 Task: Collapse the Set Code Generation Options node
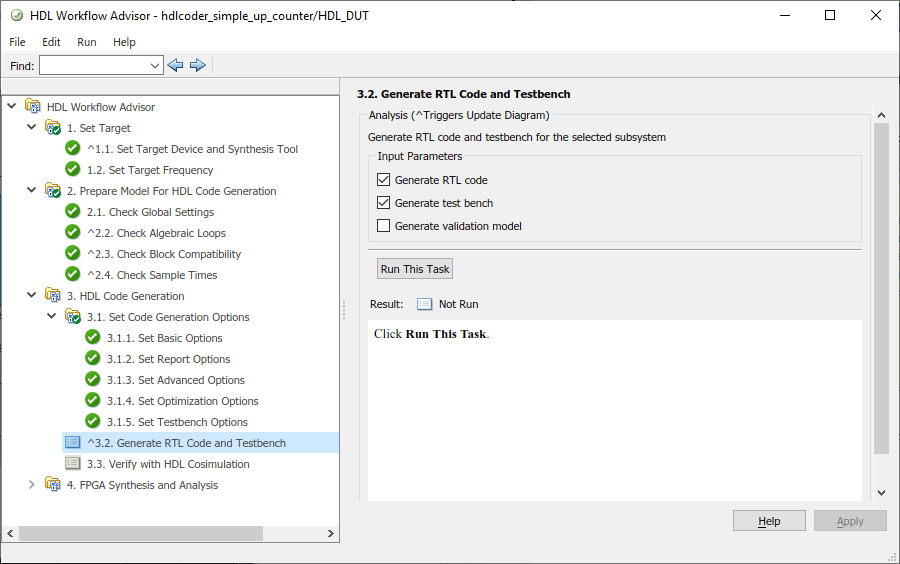(52, 317)
